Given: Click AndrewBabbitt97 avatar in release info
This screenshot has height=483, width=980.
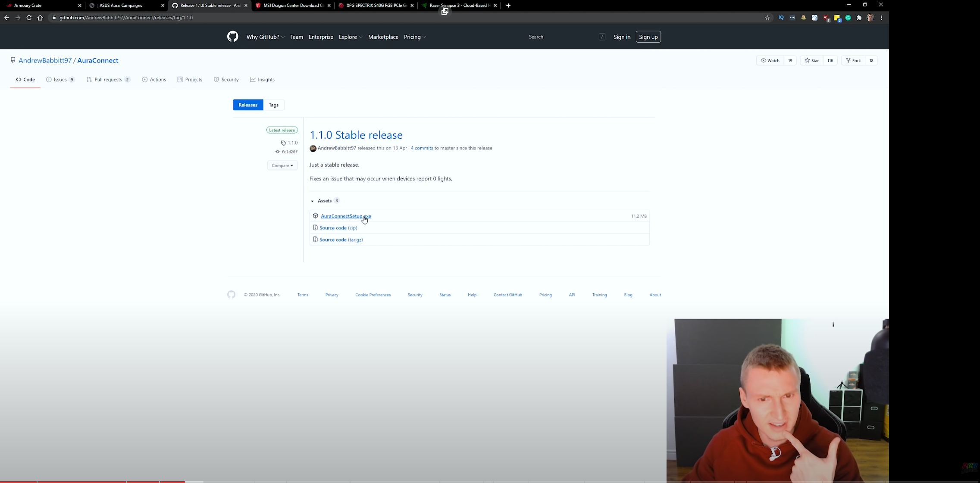Looking at the screenshot, I should [313, 148].
